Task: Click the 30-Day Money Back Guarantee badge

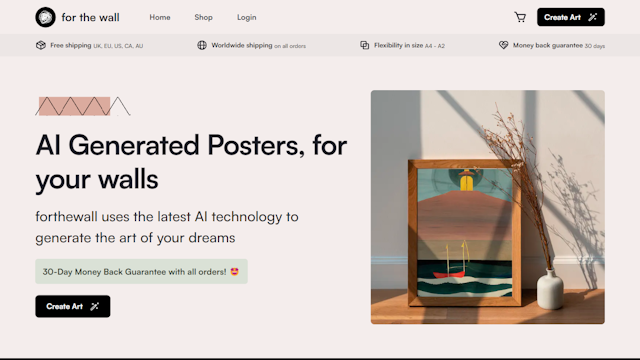Action: pyautogui.click(x=141, y=271)
